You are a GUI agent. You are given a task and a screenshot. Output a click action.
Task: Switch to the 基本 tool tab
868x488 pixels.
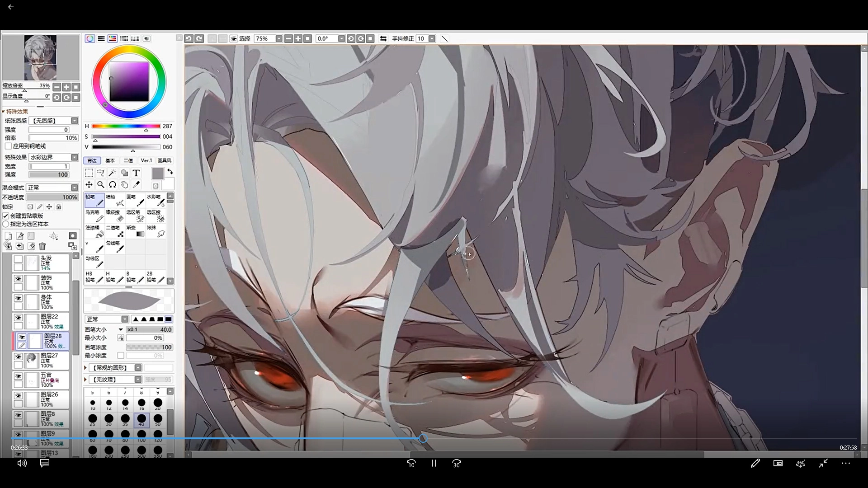[110, 161]
